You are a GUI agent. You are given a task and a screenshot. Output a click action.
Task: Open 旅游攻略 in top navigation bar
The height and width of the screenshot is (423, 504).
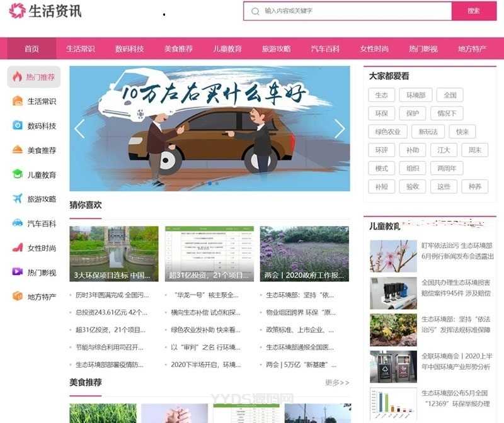coord(276,49)
